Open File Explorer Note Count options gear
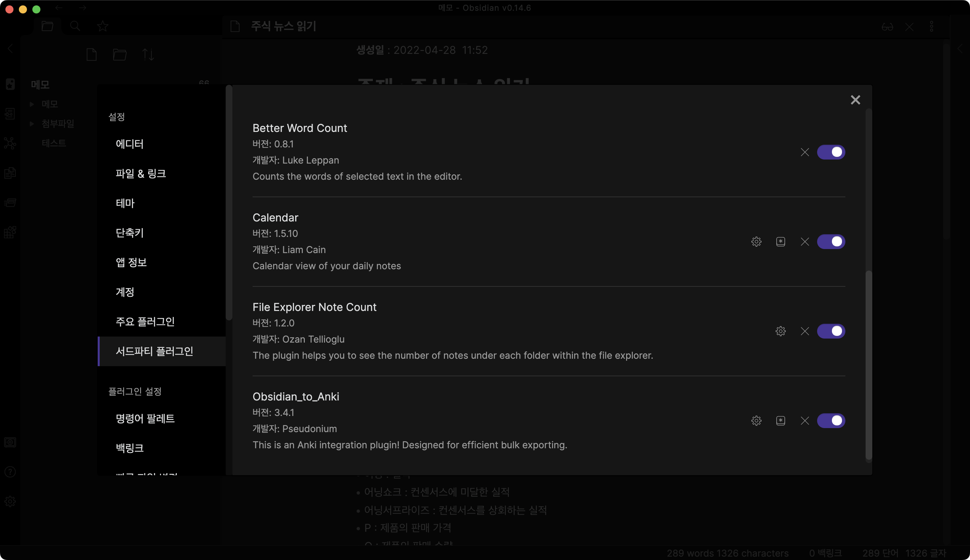Screen dimensions: 970x560 pyautogui.click(x=780, y=331)
